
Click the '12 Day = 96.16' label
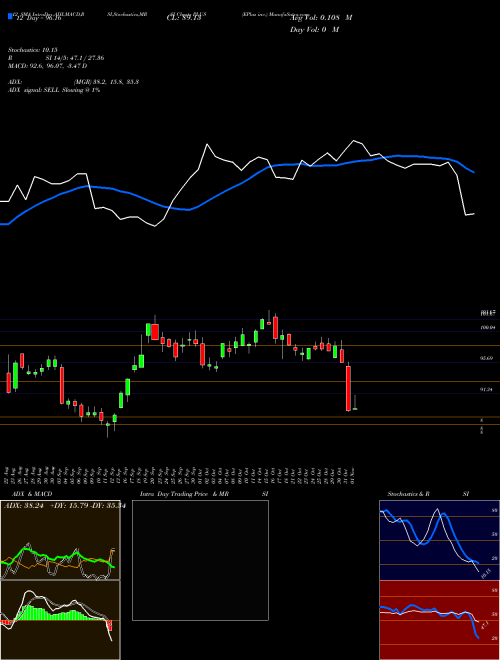tap(37, 19)
